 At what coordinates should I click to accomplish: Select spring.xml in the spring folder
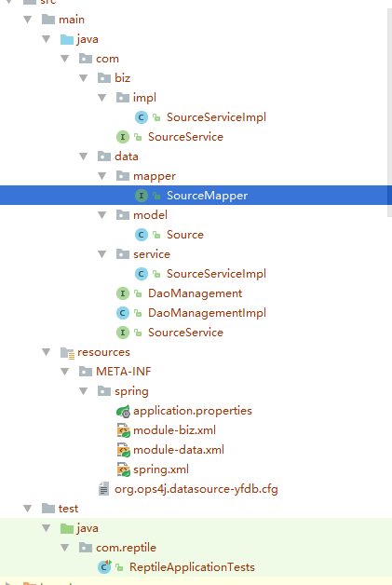[161, 469]
